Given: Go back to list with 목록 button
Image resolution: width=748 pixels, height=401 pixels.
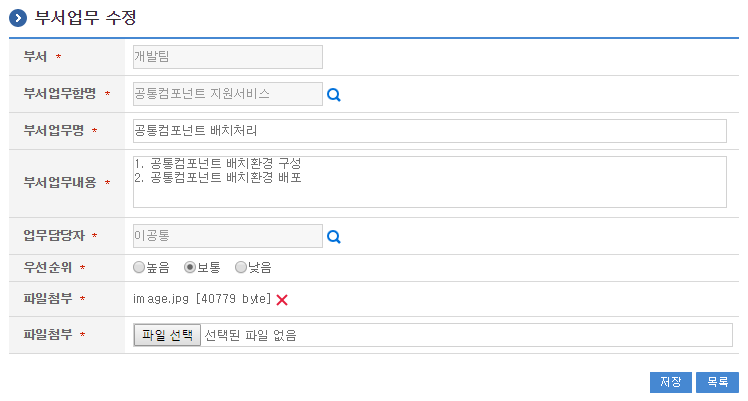Looking at the screenshot, I should (x=717, y=382).
